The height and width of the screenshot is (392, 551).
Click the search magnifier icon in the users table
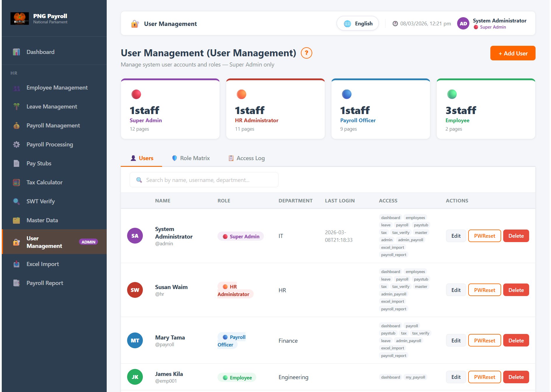(x=139, y=180)
